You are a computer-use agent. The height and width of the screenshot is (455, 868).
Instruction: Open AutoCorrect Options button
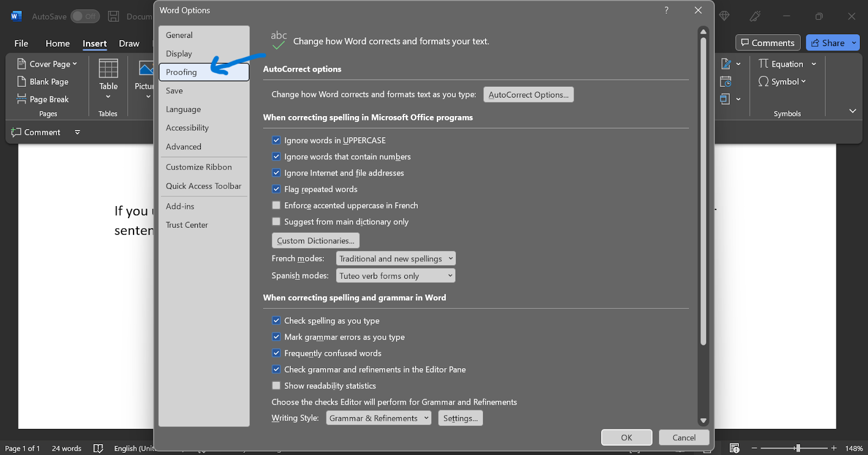(528, 94)
